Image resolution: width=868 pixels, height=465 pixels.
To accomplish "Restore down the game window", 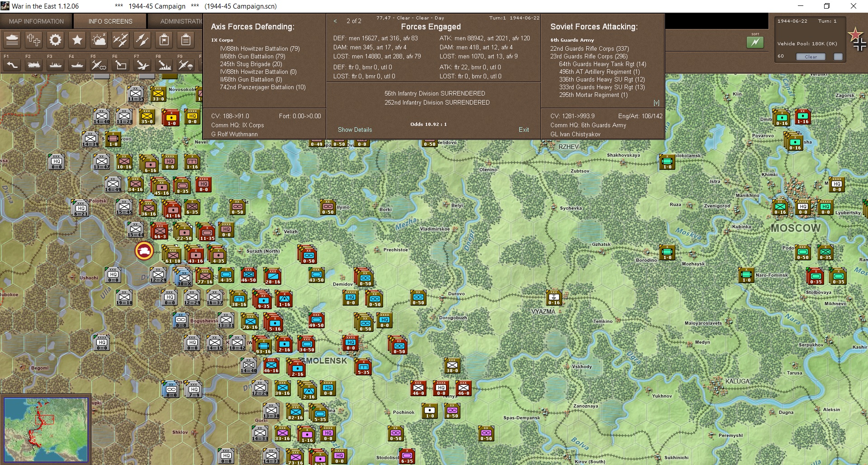I will [x=826, y=6].
